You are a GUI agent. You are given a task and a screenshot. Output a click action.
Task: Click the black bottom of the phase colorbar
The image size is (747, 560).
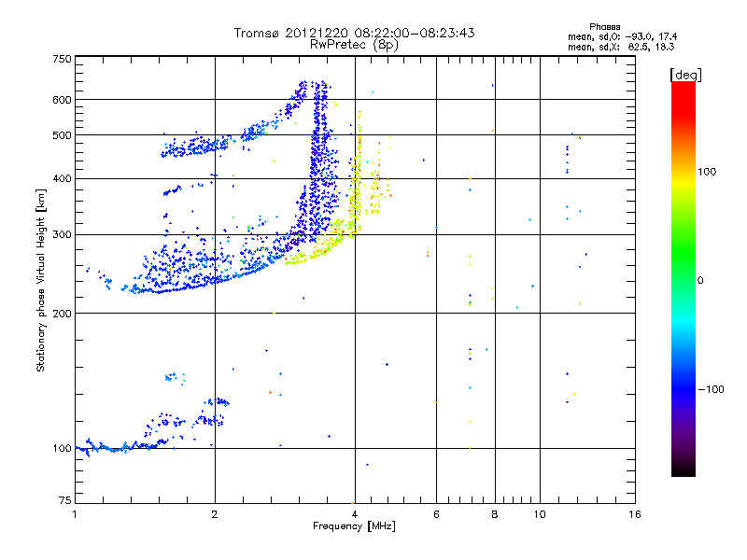(x=684, y=469)
